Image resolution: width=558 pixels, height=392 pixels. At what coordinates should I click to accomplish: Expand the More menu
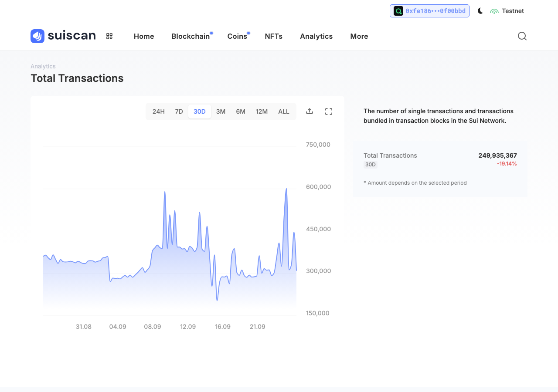point(359,36)
